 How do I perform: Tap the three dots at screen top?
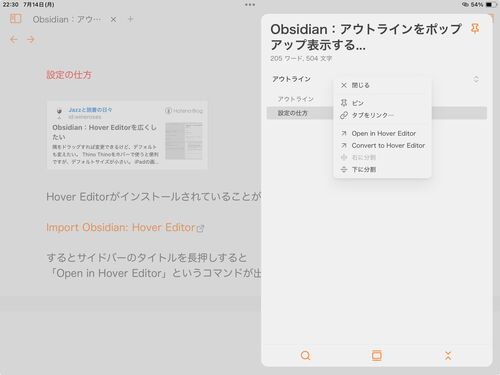pos(250,5)
